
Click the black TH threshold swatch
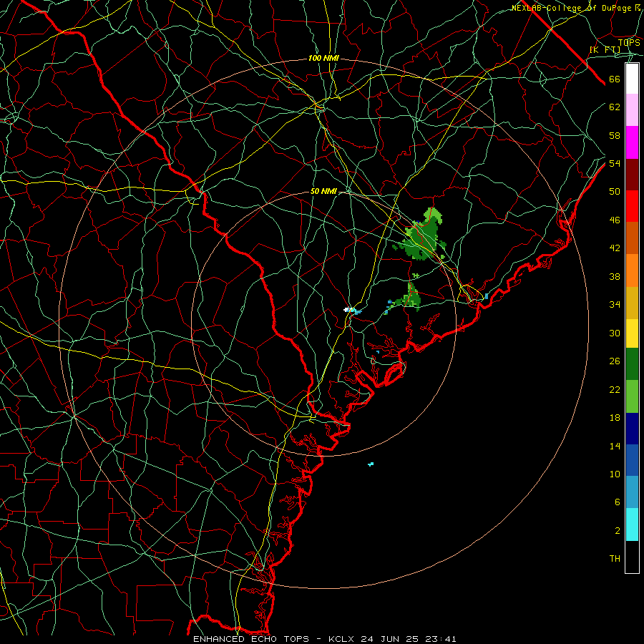(632, 557)
